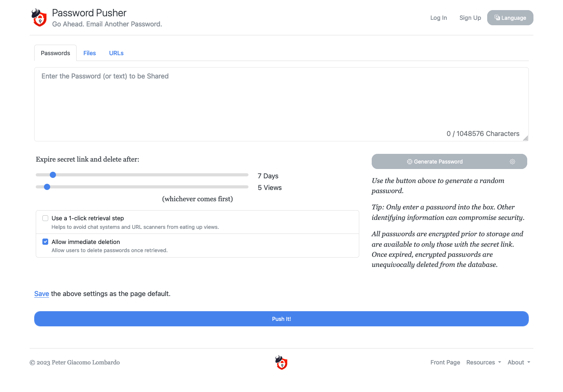Click the Push It! button
Viewport: 563px width, 392px height.
tap(281, 319)
